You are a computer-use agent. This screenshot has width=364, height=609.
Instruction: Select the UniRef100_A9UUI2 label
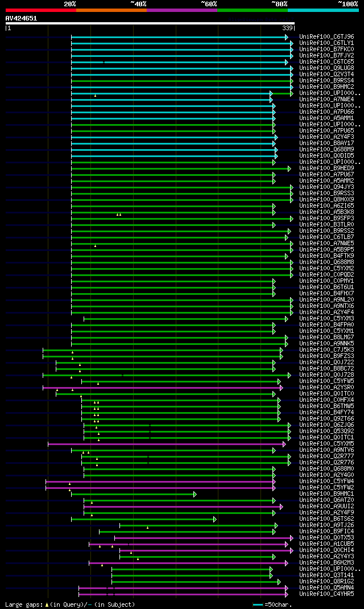coord(326,507)
